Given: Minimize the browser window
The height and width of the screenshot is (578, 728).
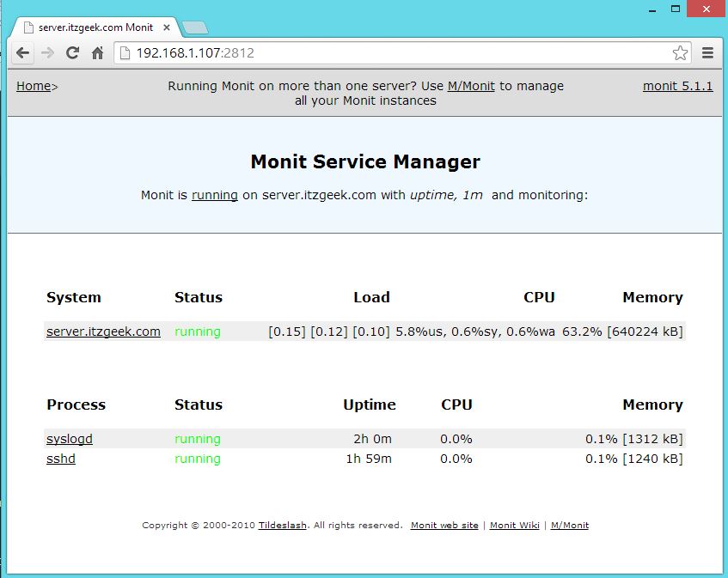Looking at the screenshot, I should pyautogui.click(x=652, y=9).
